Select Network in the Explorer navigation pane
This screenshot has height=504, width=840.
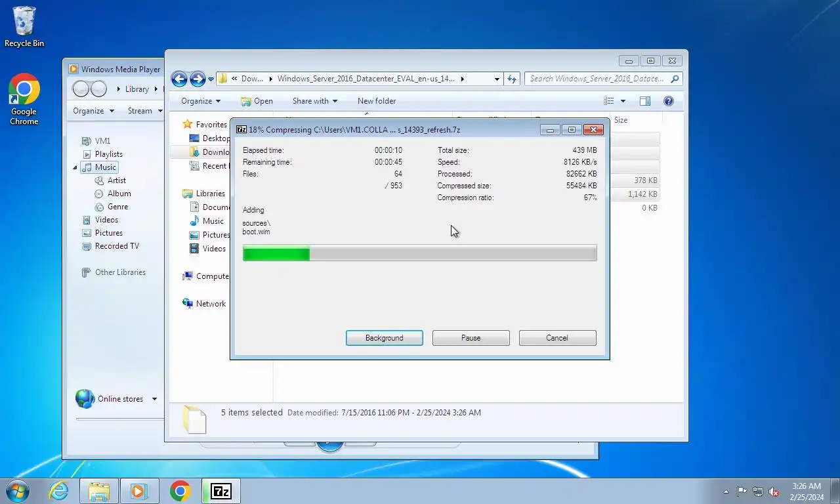pyautogui.click(x=204, y=304)
